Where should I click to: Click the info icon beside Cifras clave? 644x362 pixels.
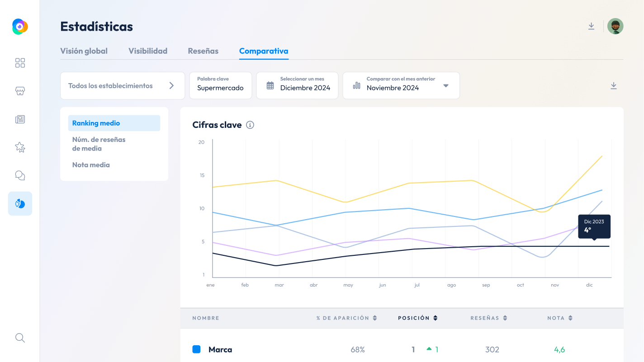click(x=250, y=125)
